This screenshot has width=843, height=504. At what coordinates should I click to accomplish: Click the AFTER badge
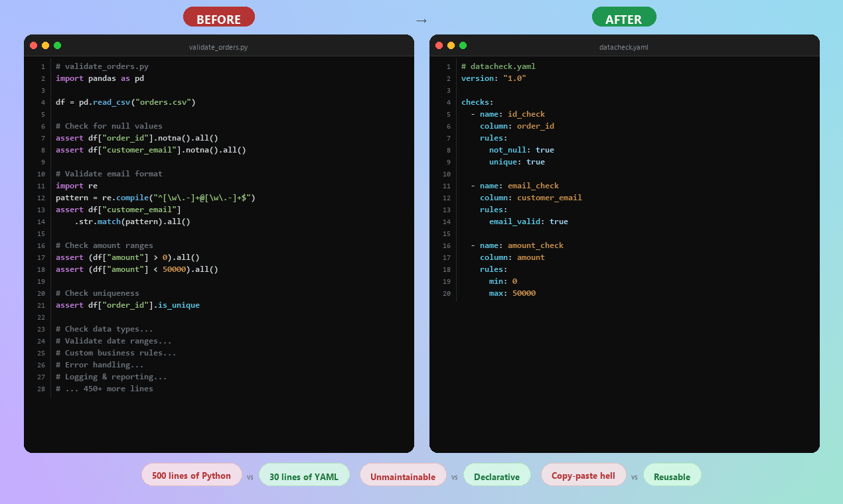[624, 17]
